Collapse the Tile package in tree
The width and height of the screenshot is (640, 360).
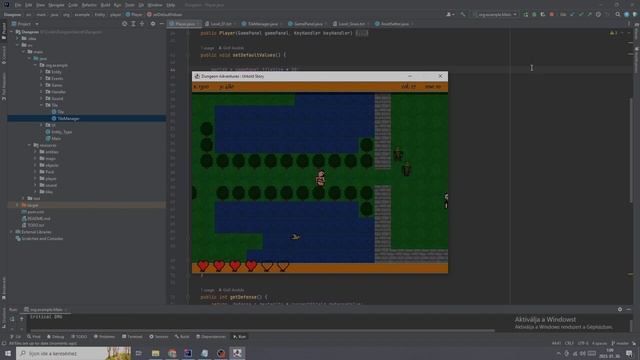(x=42, y=105)
